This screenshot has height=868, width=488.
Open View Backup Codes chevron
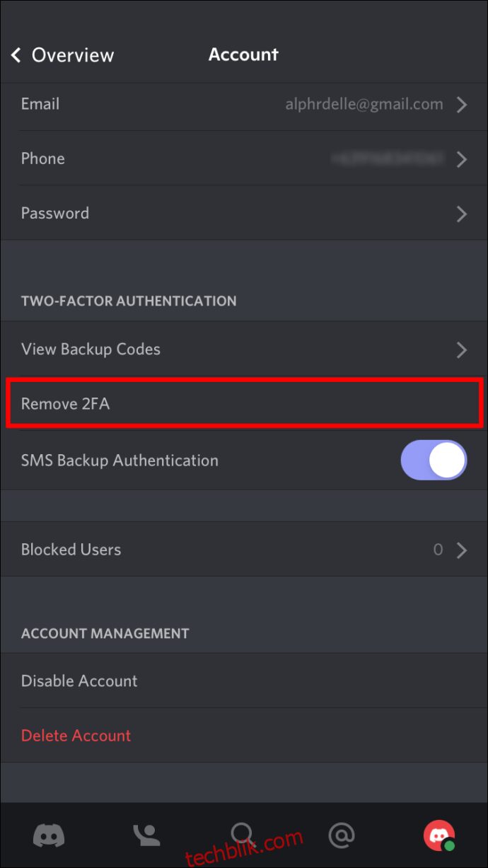[x=462, y=349]
